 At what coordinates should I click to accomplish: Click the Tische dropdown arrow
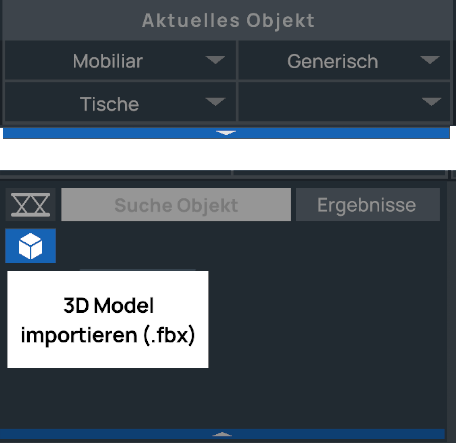(215, 102)
